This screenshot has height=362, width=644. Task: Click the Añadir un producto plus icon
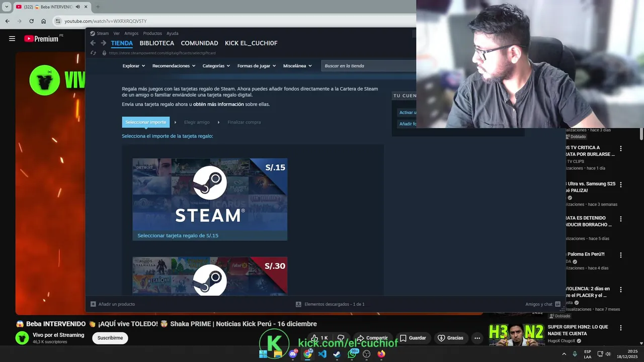pyautogui.click(x=93, y=304)
